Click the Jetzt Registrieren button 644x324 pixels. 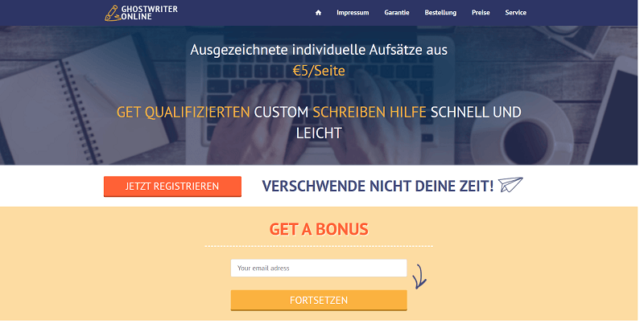172,187
